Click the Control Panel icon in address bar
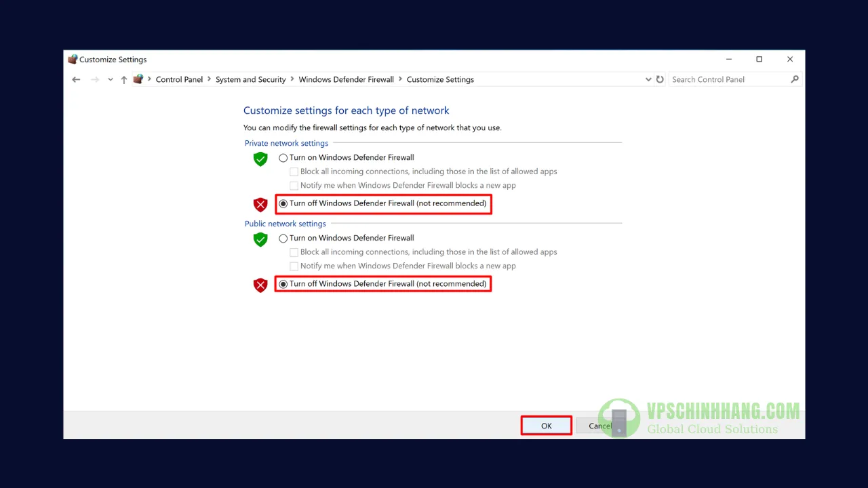 tap(138, 79)
